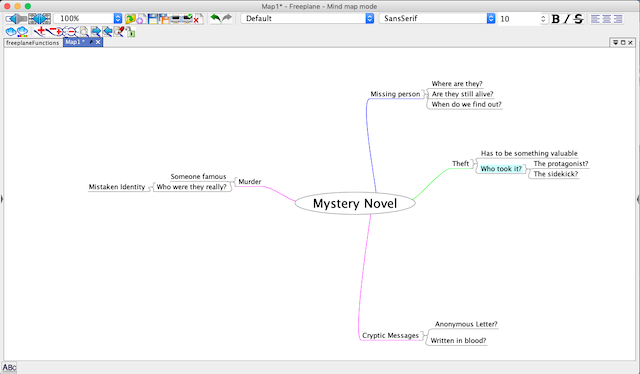This screenshot has height=374, width=640.
Task: Open find with the magnifier page icon
Action: click(x=84, y=32)
